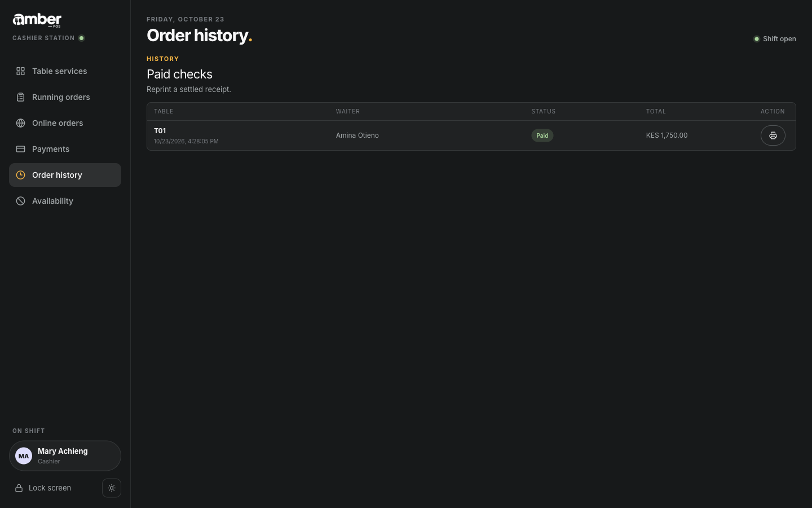Viewport: 812px width, 508px height.
Task: Click the timestamp 10/23/2026, 4:28:05 PM
Action: click(x=186, y=141)
